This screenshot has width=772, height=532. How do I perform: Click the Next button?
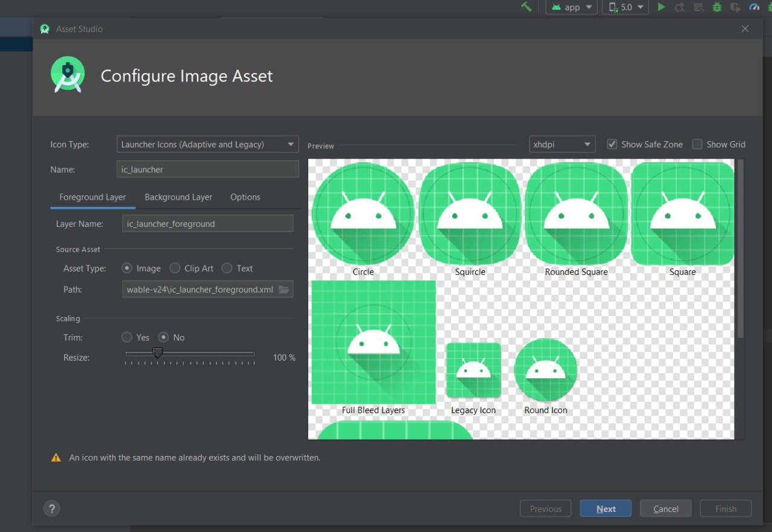tap(606, 508)
